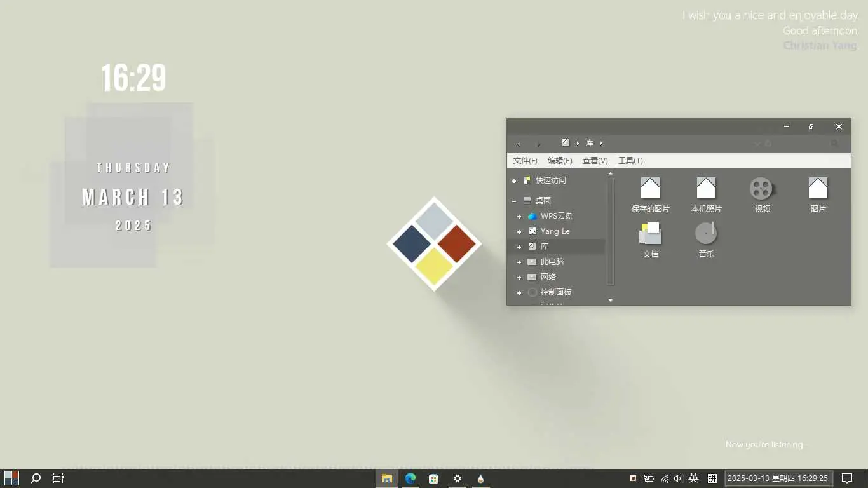Screen dimensions: 868x488
Task: Open the notification action center button
Action: point(847,478)
